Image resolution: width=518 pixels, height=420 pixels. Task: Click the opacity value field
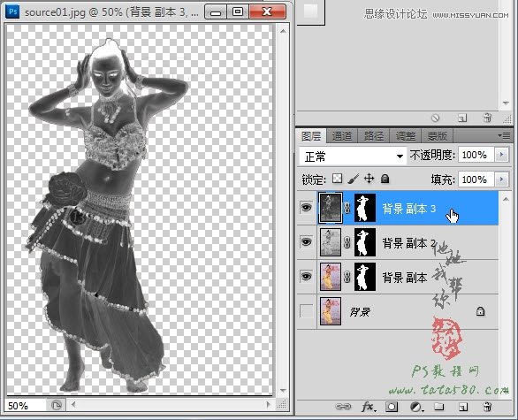(x=476, y=155)
